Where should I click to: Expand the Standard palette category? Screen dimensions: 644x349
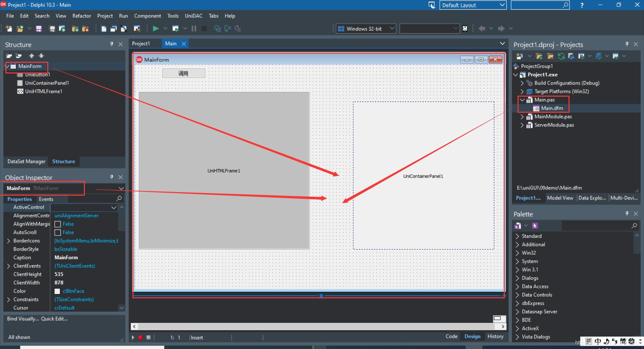[517, 236]
